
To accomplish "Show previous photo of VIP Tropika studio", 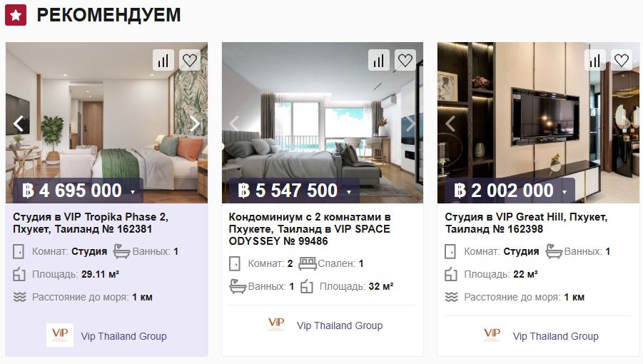I will pos(19,123).
